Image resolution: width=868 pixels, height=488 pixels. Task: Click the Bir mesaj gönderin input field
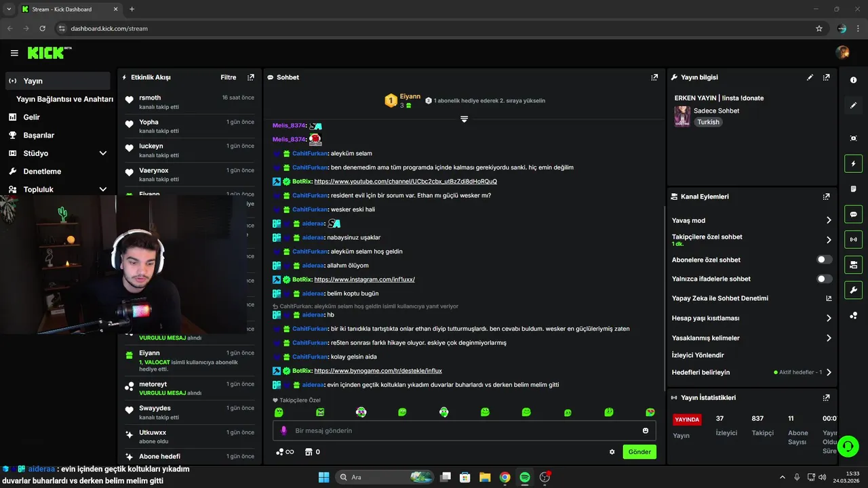[465, 430]
